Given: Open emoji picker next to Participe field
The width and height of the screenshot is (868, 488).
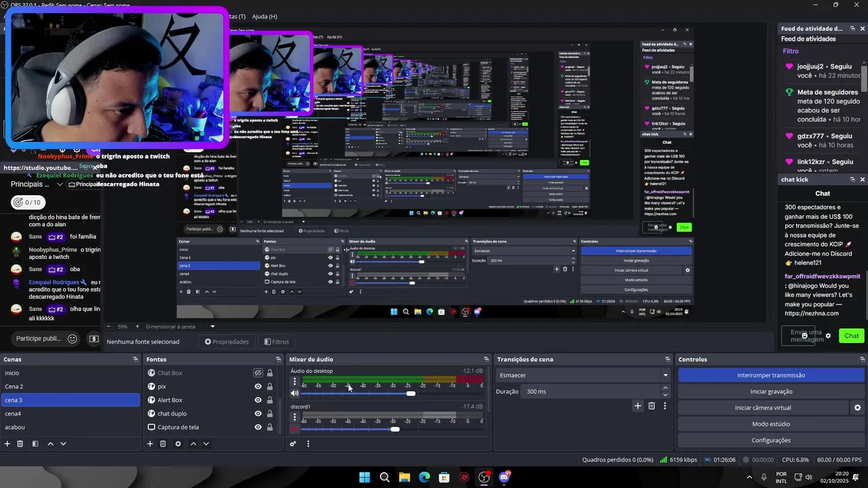Looking at the screenshot, I should (x=73, y=339).
